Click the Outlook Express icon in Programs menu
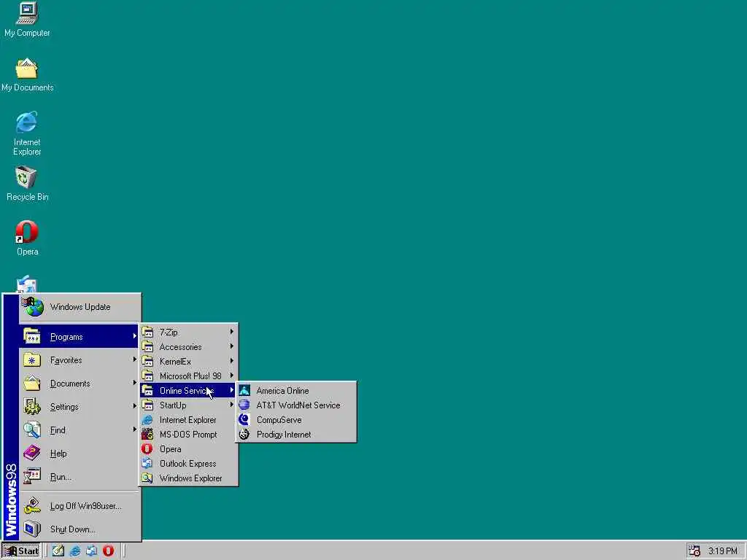Image resolution: width=747 pixels, height=560 pixels. coord(147,463)
